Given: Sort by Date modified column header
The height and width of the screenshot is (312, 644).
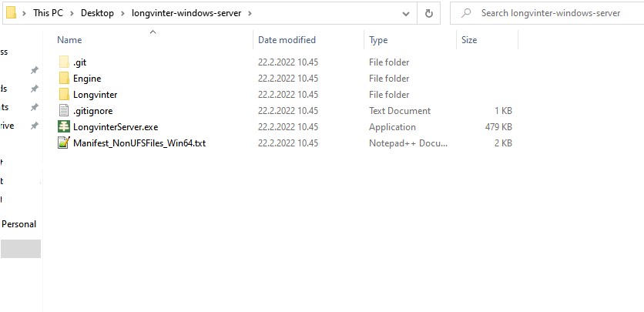Looking at the screenshot, I should (x=287, y=40).
